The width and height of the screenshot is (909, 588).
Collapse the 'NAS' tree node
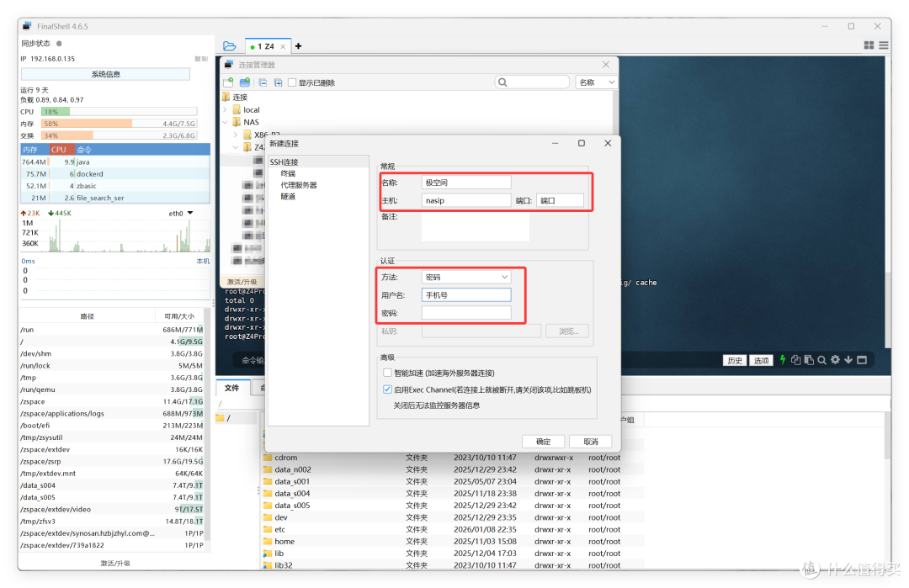pos(225,122)
